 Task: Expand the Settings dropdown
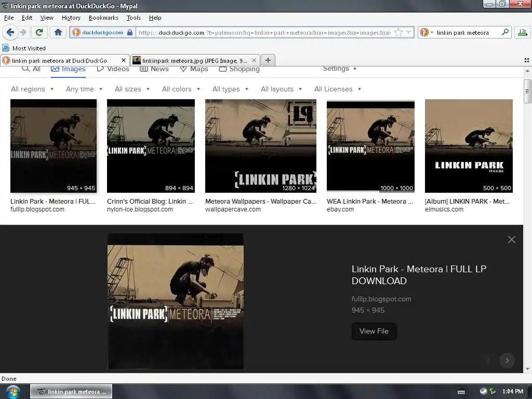tap(340, 69)
